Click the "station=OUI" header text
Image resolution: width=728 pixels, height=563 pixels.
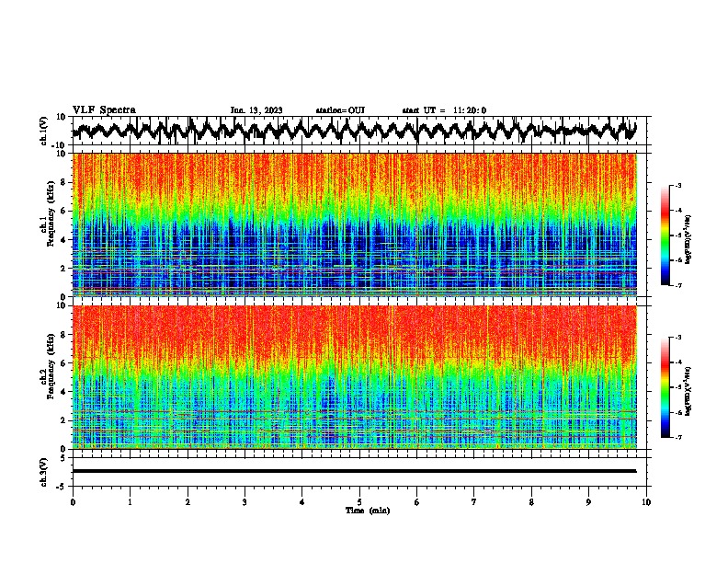[x=340, y=110]
